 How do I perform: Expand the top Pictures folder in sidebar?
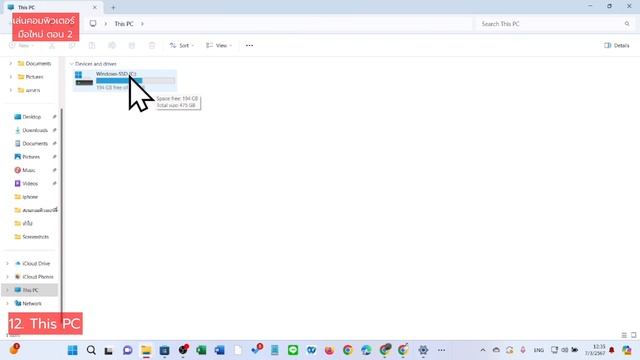[x=11, y=77]
